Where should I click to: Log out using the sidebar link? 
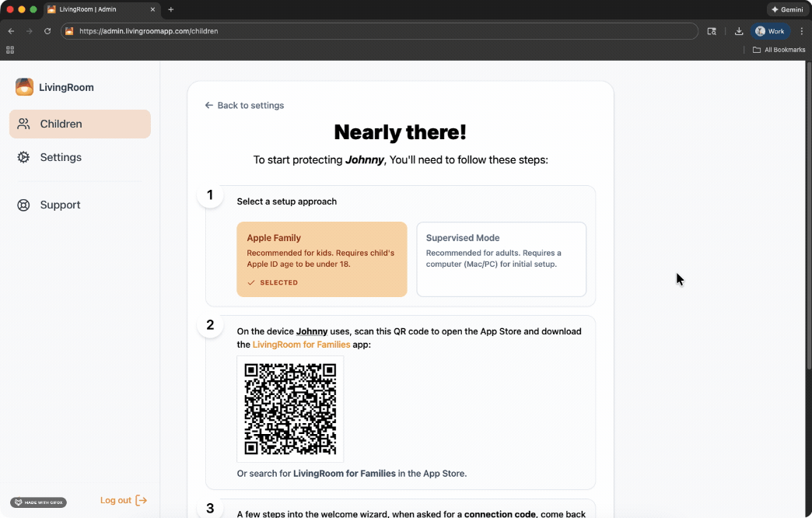tap(123, 500)
